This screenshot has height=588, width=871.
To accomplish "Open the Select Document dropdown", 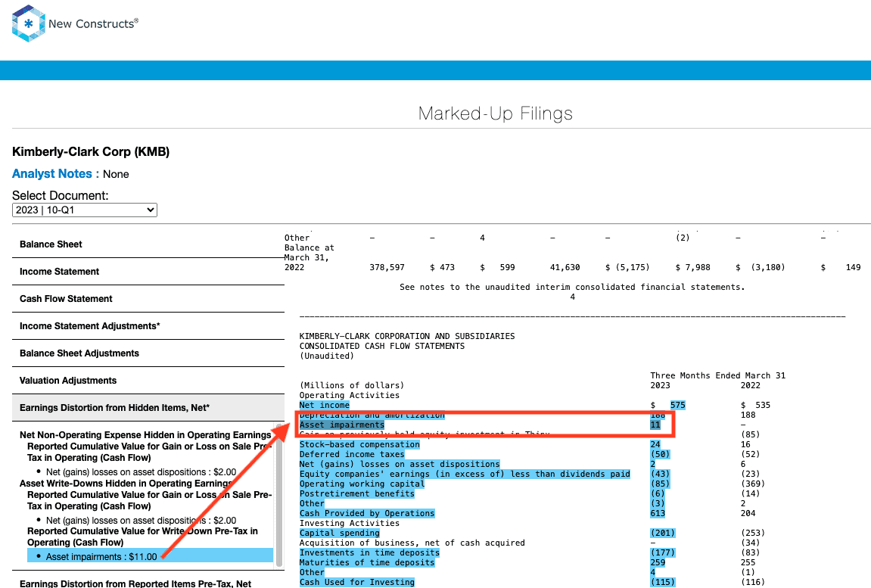I will (x=85, y=210).
